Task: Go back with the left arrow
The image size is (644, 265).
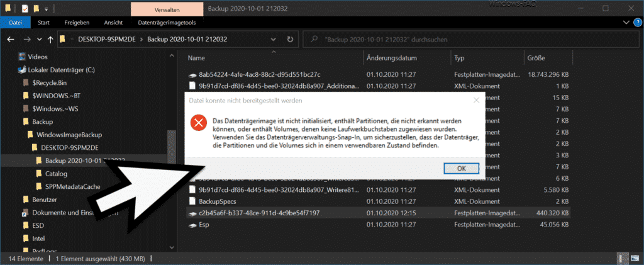Action: [11, 40]
